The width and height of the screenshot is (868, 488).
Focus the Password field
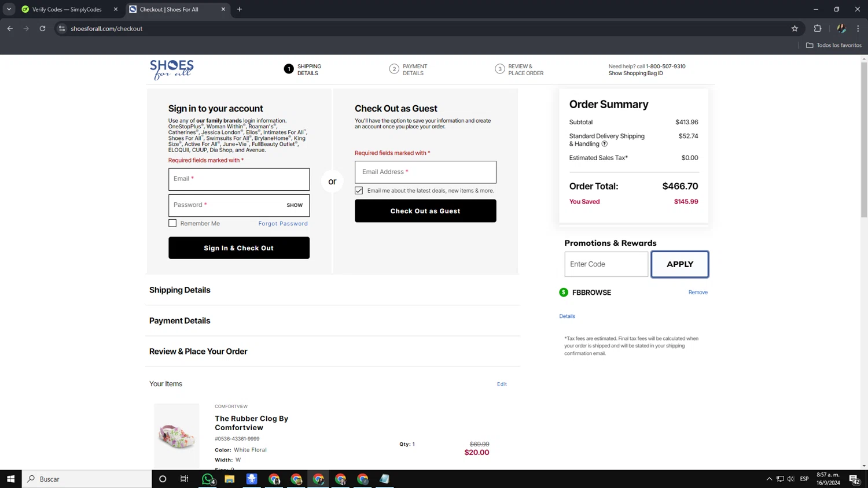pos(239,205)
